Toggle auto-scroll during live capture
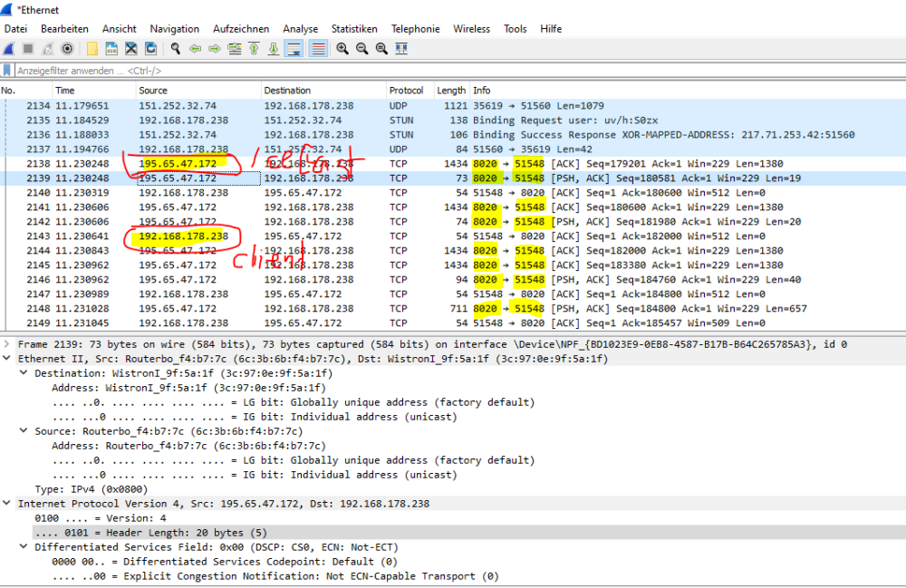Image resolution: width=906 pixels, height=588 pixels. click(294, 49)
